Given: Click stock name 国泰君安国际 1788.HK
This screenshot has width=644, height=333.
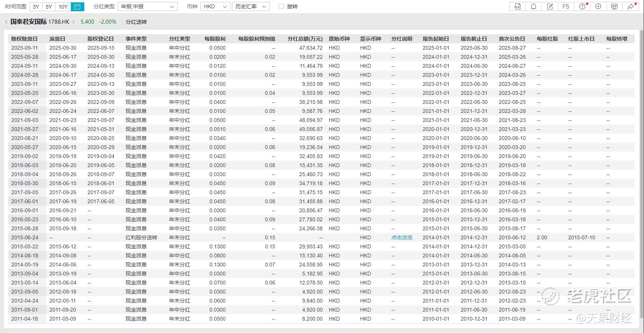Looking at the screenshot, I should 40,22.
